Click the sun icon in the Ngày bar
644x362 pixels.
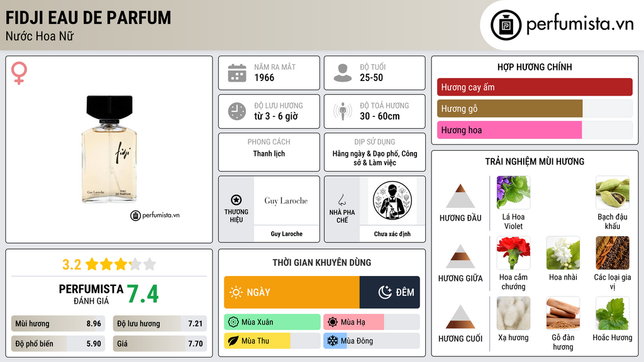click(x=236, y=292)
